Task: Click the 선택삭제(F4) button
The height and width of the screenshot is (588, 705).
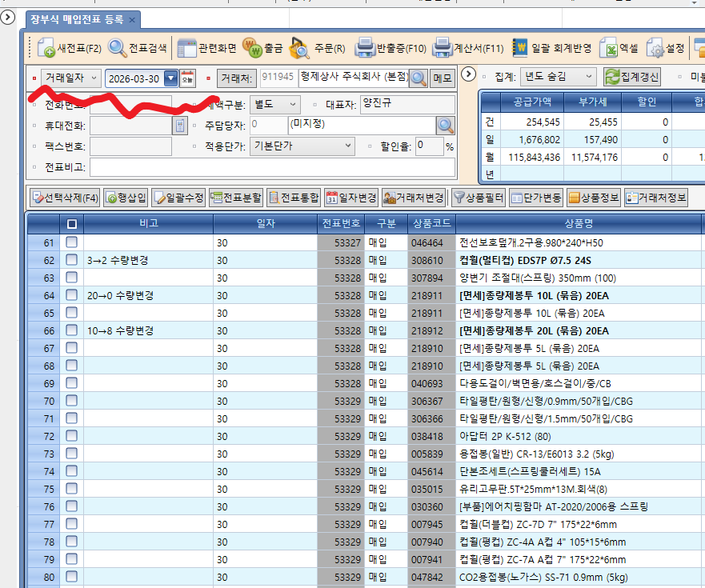Action: tap(65, 197)
